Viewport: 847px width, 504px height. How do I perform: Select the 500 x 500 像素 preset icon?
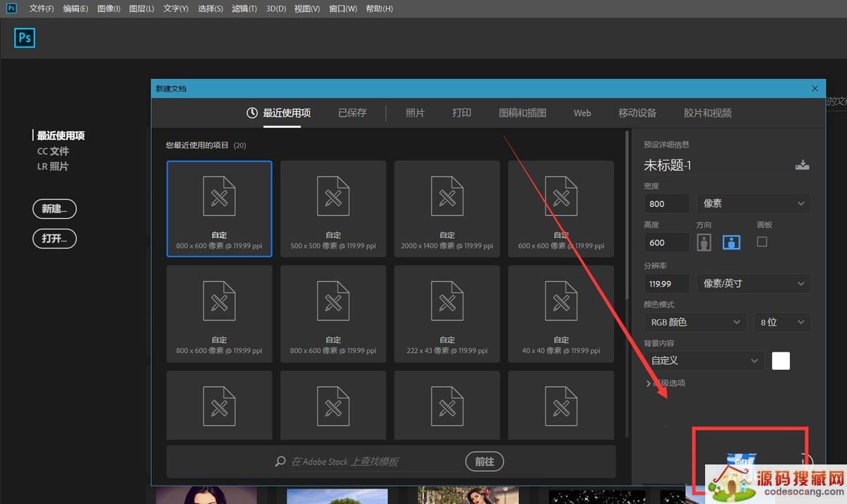point(333,196)
